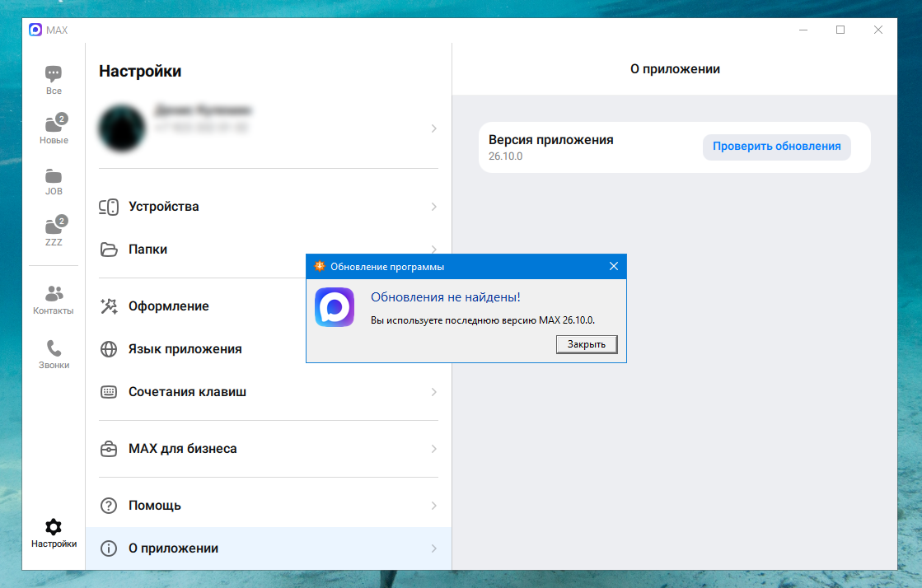Open the Помощь settings item
The height and width of the screenshot is (588, 922).
coord(269,506)
